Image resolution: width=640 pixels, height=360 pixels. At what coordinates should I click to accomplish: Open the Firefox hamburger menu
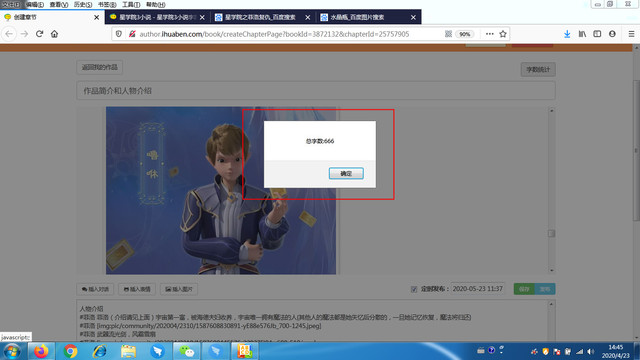tap(631, 34)
